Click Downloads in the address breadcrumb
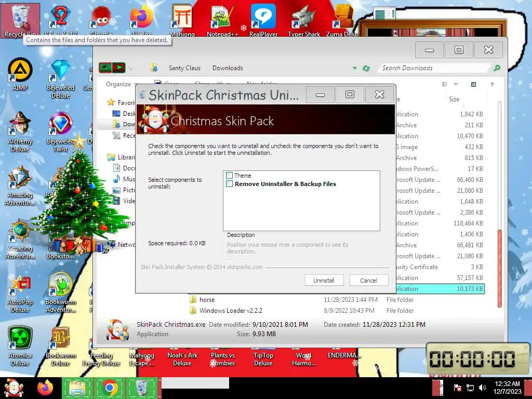532x399 pixels. pyautogui.click(x=228, y=68)
